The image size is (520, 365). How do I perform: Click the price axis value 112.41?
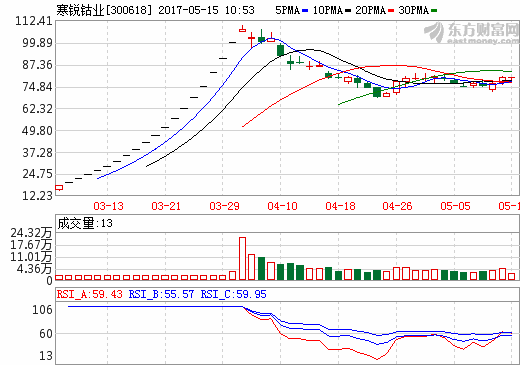pos(34,21)
